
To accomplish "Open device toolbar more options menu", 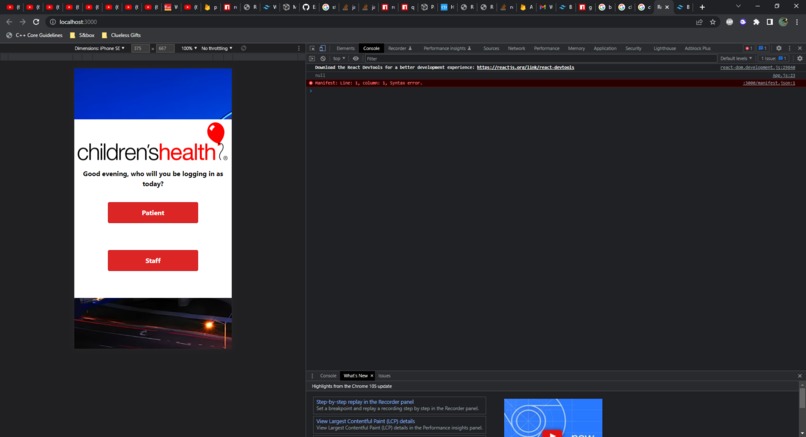I will [x=299, y=48].
